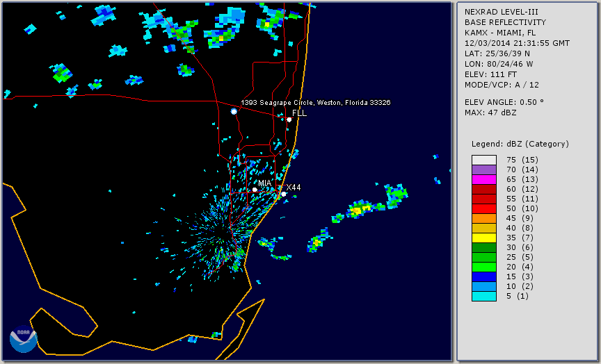601x364 pixels.
Task: Select the 60 dBZ legend swatch
Action: (484, 189)
